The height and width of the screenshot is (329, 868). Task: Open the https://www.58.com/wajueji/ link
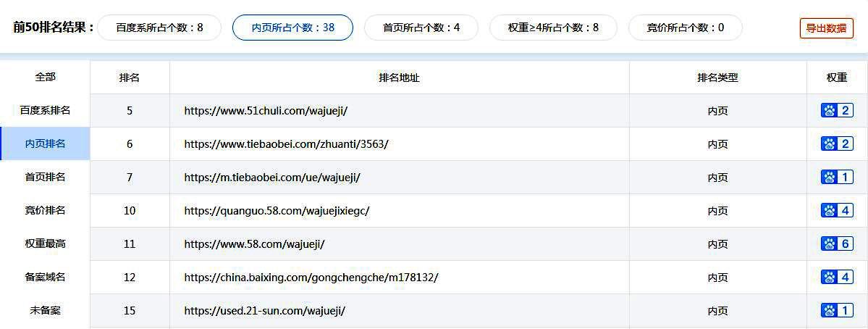point(254,244)
